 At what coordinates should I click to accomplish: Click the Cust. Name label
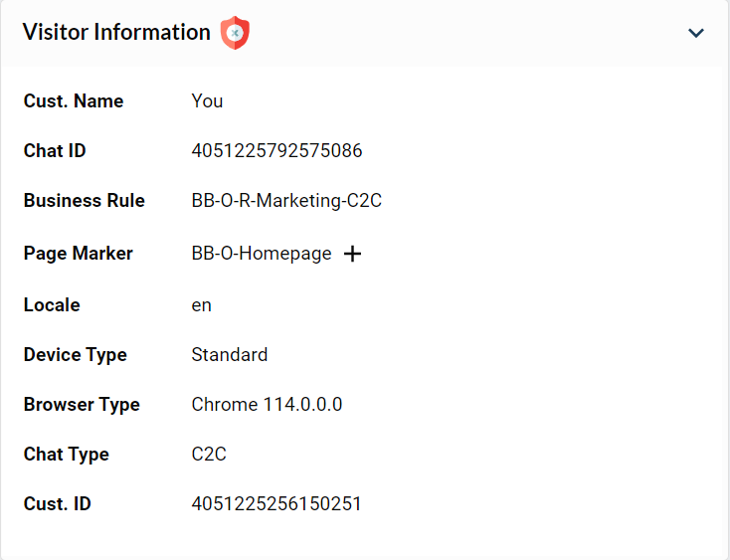click(74, 101)
